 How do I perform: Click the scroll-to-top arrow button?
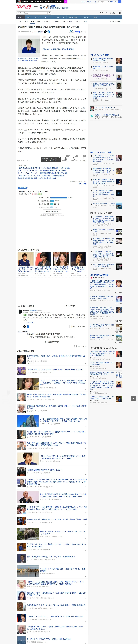(x=133, y=398)
